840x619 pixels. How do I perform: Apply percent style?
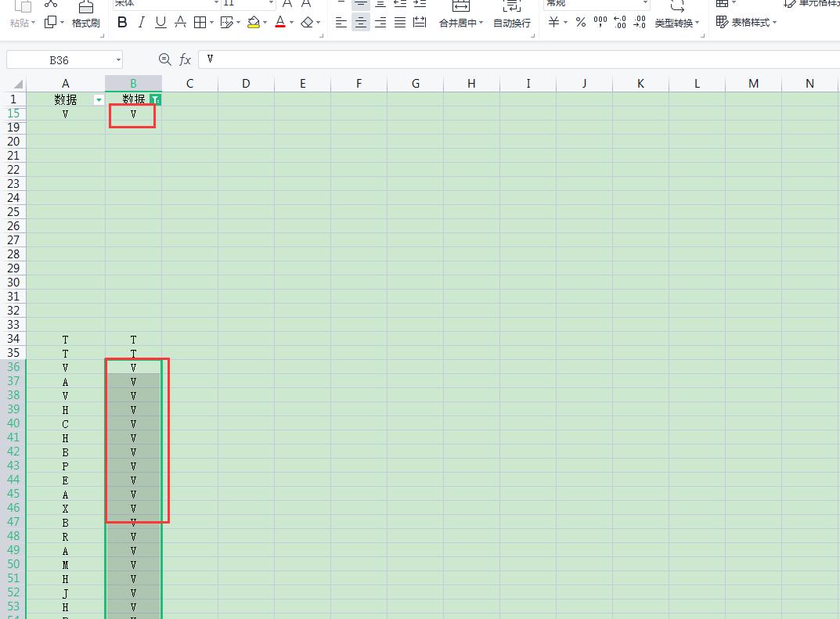(x=581, y=23)
